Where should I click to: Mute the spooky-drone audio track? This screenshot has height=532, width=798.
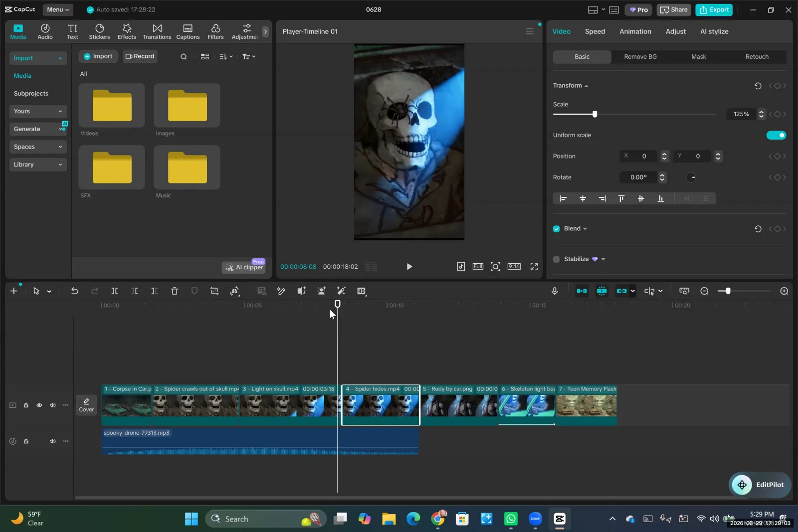(x=52, y=441)
